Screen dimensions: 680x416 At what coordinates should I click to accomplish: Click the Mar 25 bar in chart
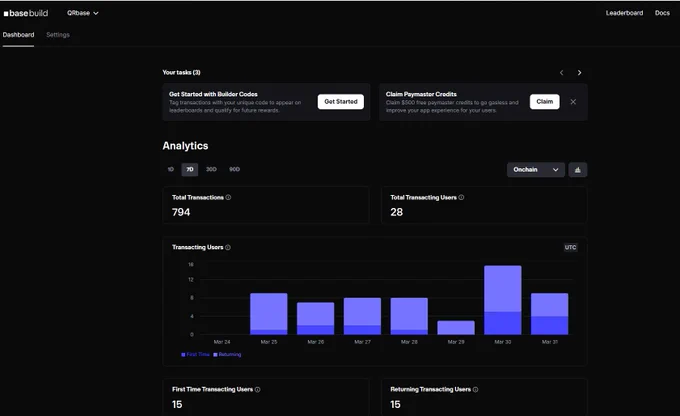pyautogui.click(x=268, y=314)
